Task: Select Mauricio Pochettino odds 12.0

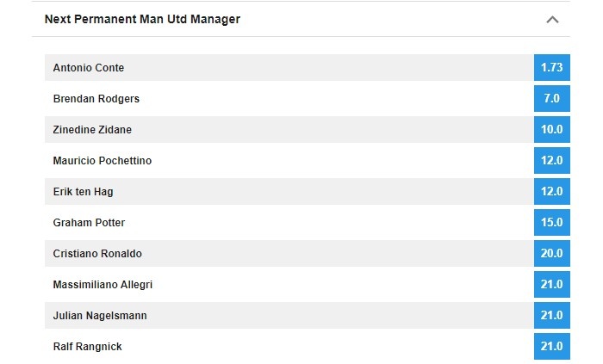Action: point(552,161)
